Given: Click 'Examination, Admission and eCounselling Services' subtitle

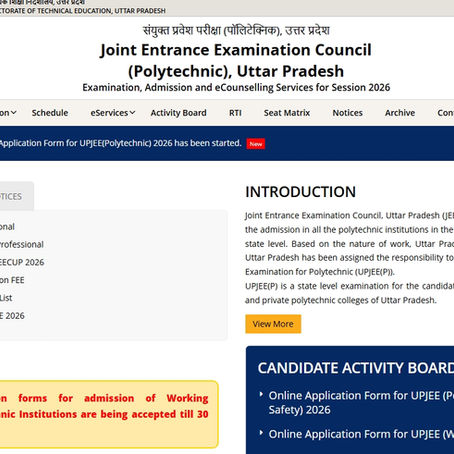Looking at the screenshot, I should pyautogui.click(x=236, y=87).
